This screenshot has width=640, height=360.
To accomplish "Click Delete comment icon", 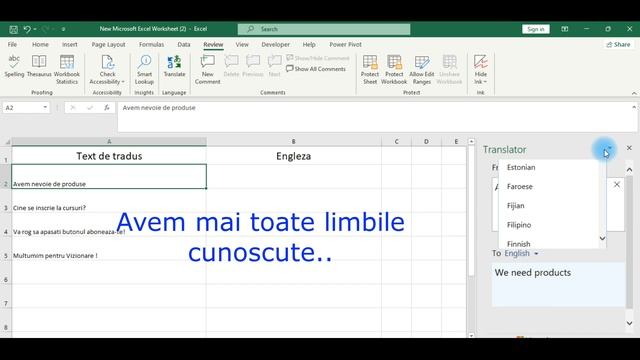I will pyautogui.click(x=231, y=62).
